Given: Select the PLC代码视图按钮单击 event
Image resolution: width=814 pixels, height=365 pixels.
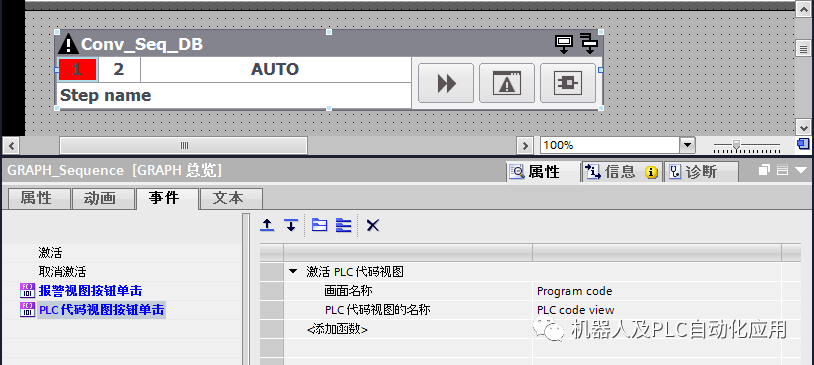Looking at the screenshot, I should 102,310.
